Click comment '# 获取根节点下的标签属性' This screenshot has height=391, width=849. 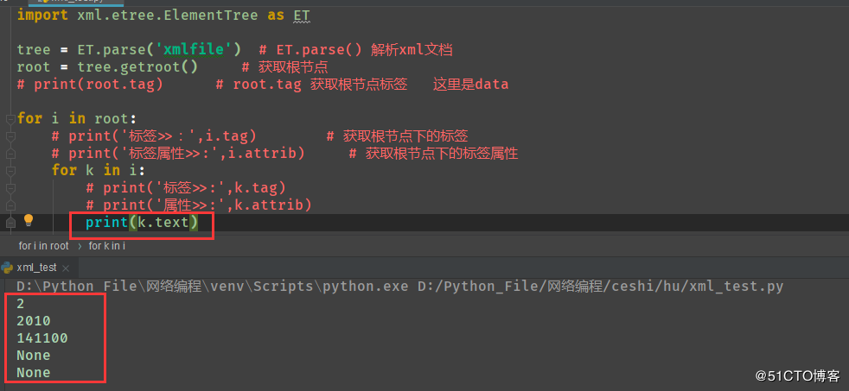coord(433,153)
